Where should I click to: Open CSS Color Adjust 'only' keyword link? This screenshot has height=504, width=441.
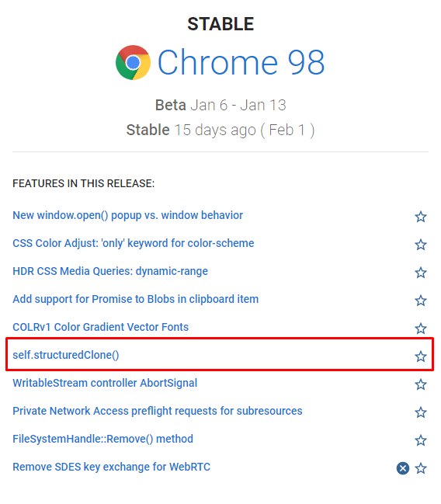click(133, 243)
